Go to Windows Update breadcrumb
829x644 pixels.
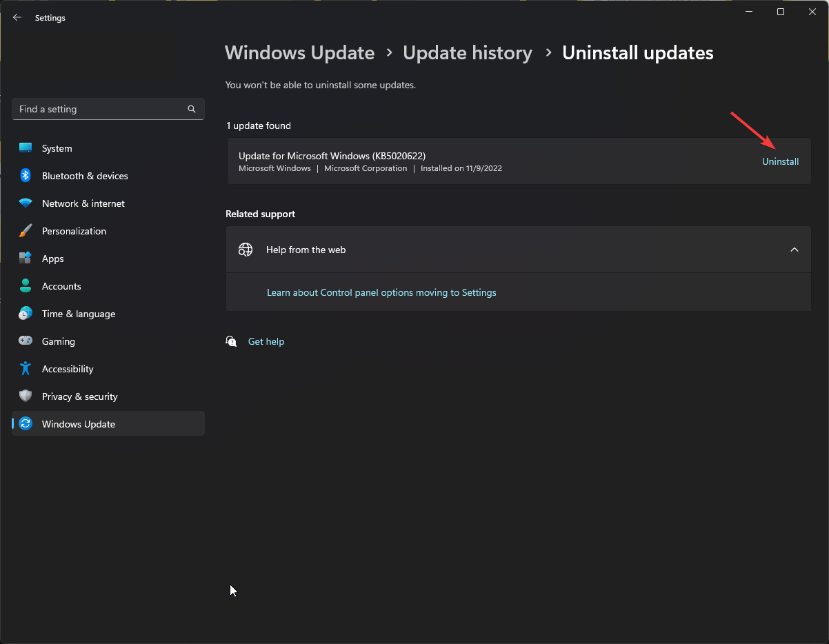pyautogui.click(x=300, y=53)
